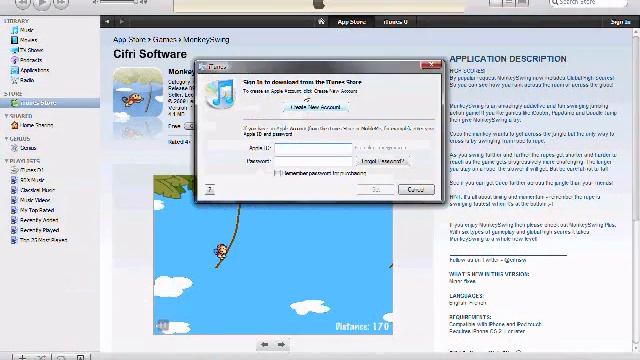Click the Application Description heading

pyautogui.click(x=508, y=59)
